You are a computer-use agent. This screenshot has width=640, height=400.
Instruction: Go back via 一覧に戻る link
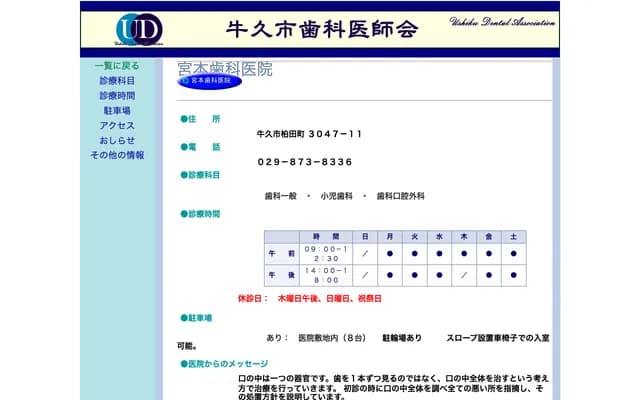pyautogui.click(x=117, y=66)
